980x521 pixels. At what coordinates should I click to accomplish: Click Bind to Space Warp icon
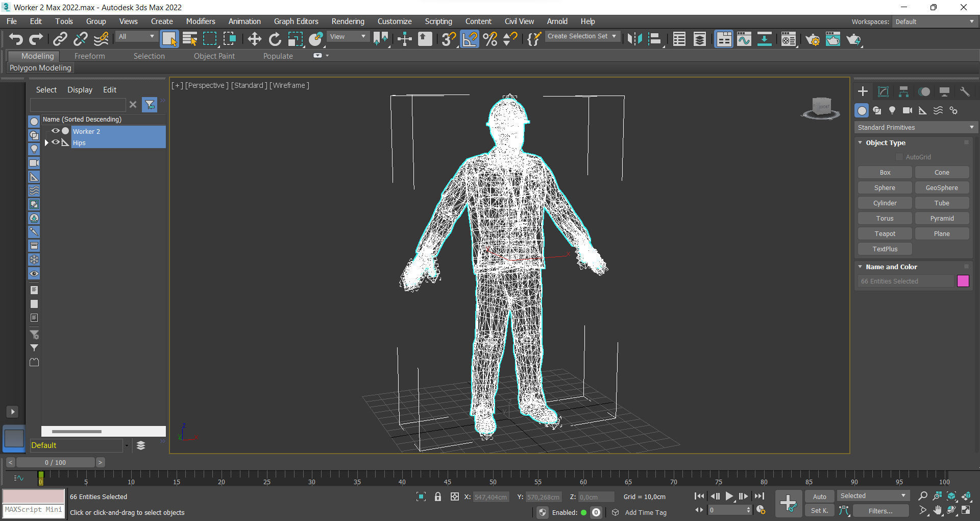(101, 39)
